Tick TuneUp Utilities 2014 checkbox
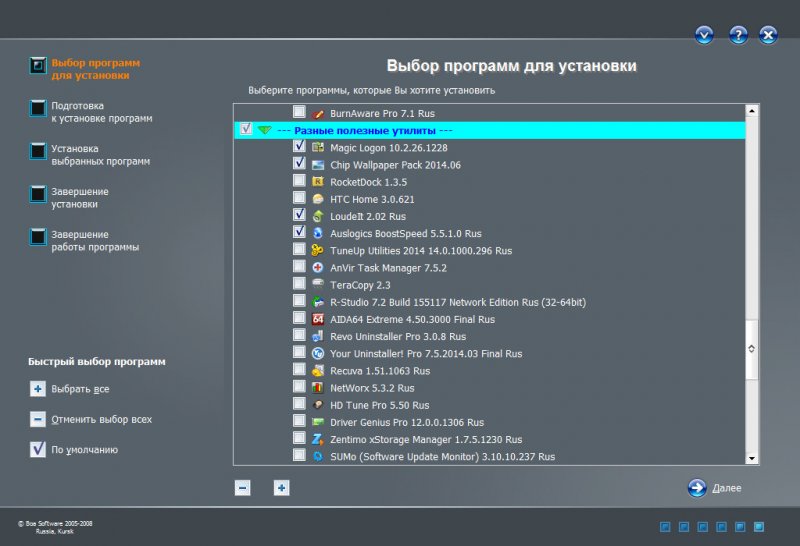This screenshot has width=800, height=546. pyautogui.click(x=299, y=250)
